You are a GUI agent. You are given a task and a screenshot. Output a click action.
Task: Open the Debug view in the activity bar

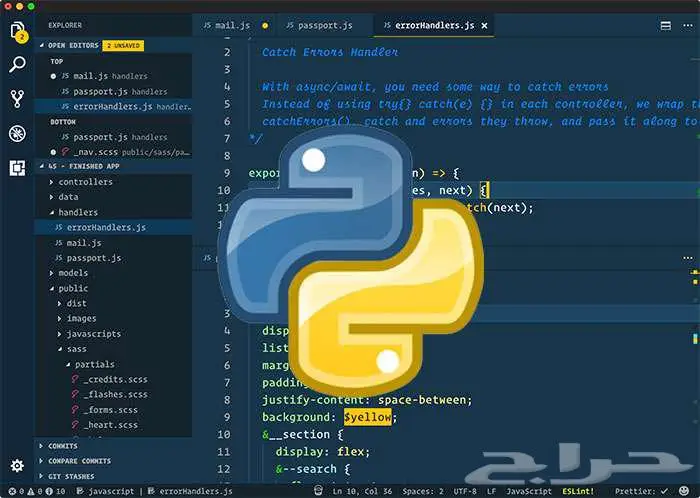[x=17, y=133]
